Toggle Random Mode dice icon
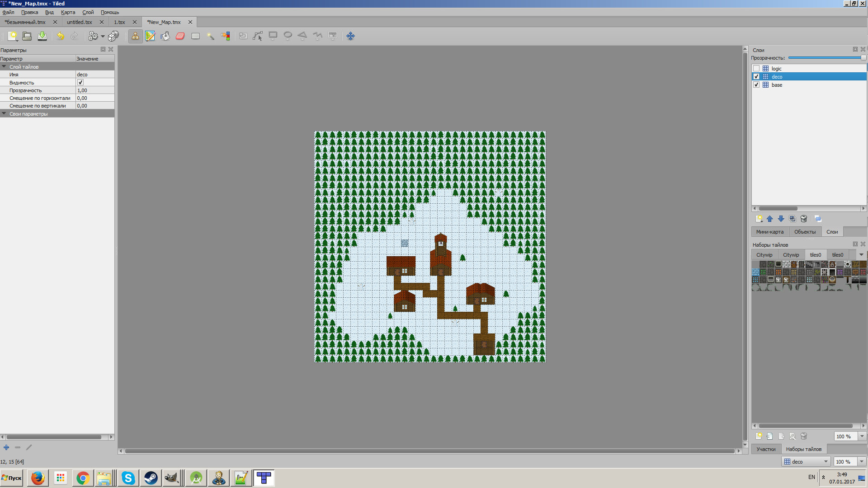 click(113, 36)
